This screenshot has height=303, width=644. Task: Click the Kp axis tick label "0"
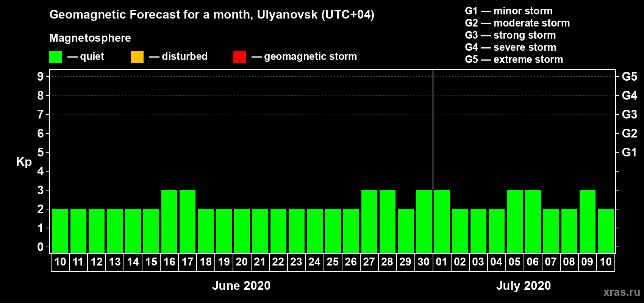41,247
